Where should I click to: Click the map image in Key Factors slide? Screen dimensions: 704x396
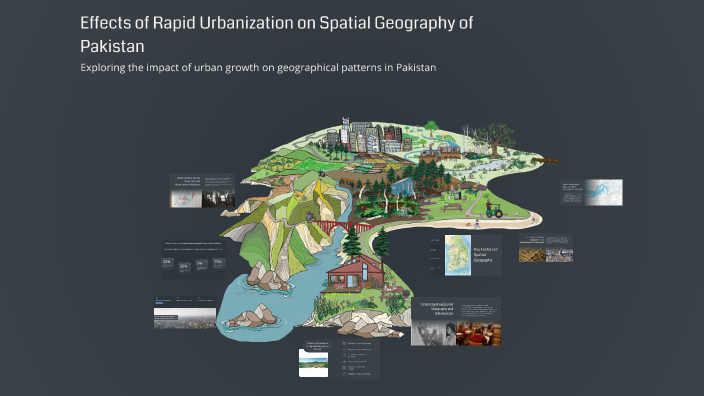(x=458, y=255)
